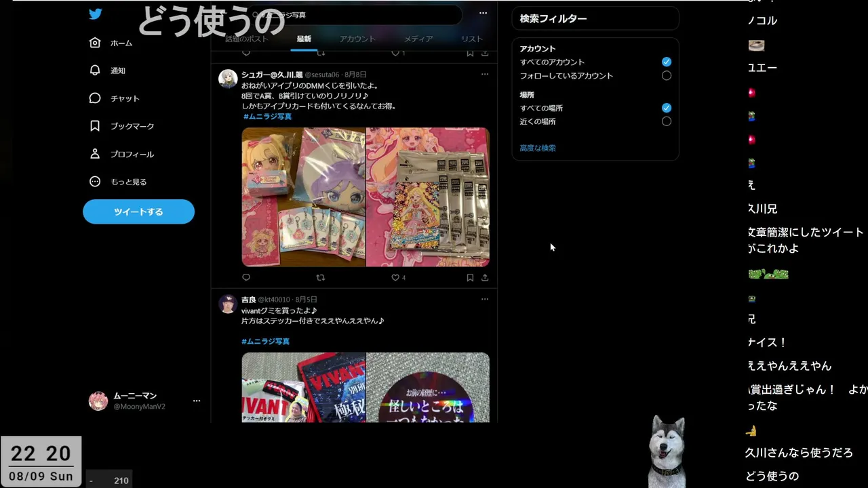
Task: Open 吉良 display name link
Action: point(248,300)
